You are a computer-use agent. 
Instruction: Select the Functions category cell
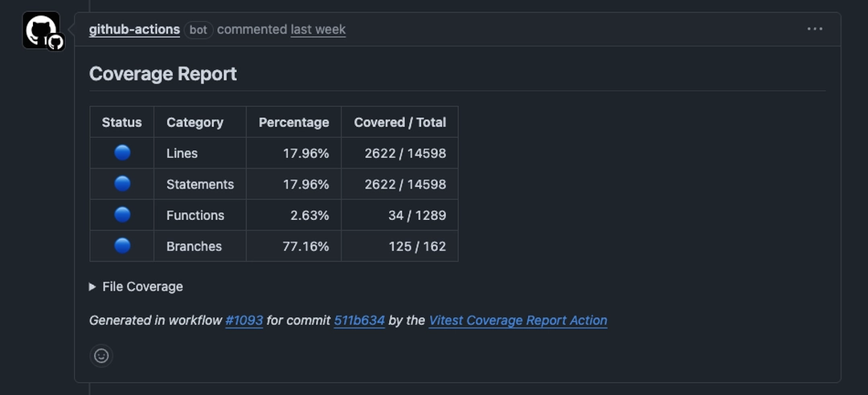(x=200, y=215)
